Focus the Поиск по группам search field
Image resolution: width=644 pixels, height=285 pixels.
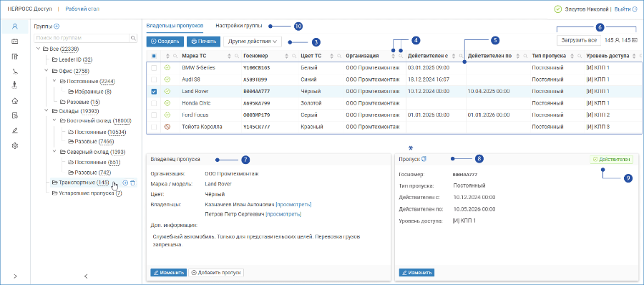(x=82, y=38)
